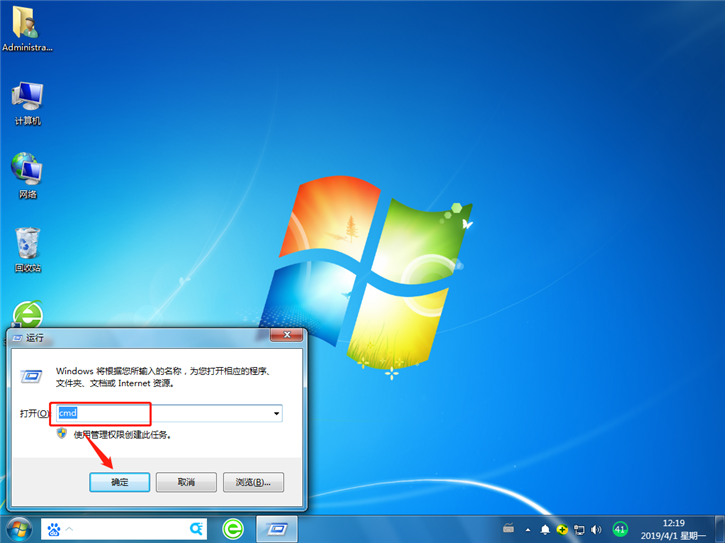725x543 pixels.
Task: Launch the green 360 browser from taskbar
Action: point(233,528)
